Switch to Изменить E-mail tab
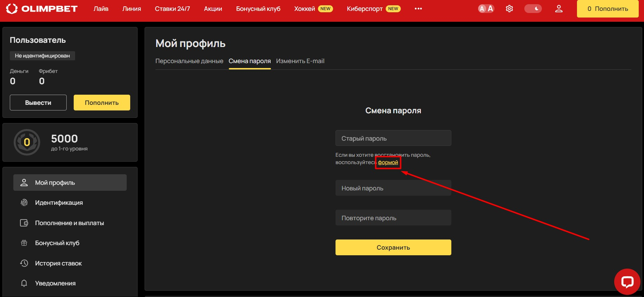The width and height of the screenshot is (644, 297). coord(300,61)
